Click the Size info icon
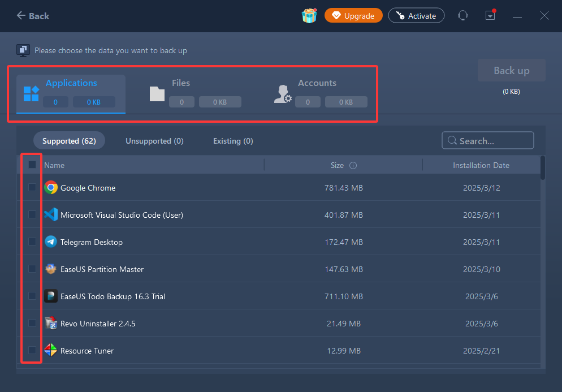Viewport: 562px width, 392px height. pos(353,165)
